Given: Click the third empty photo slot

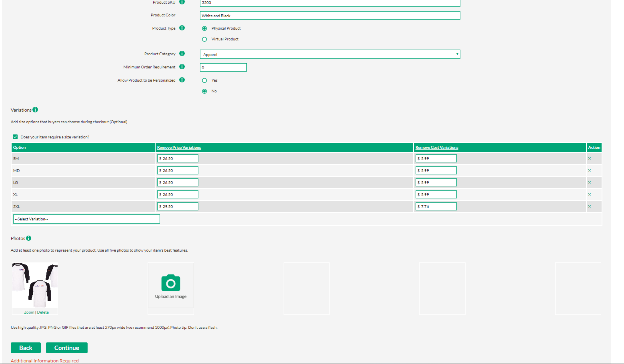Looking at the screenshot, I should click(x=306, y=288).
